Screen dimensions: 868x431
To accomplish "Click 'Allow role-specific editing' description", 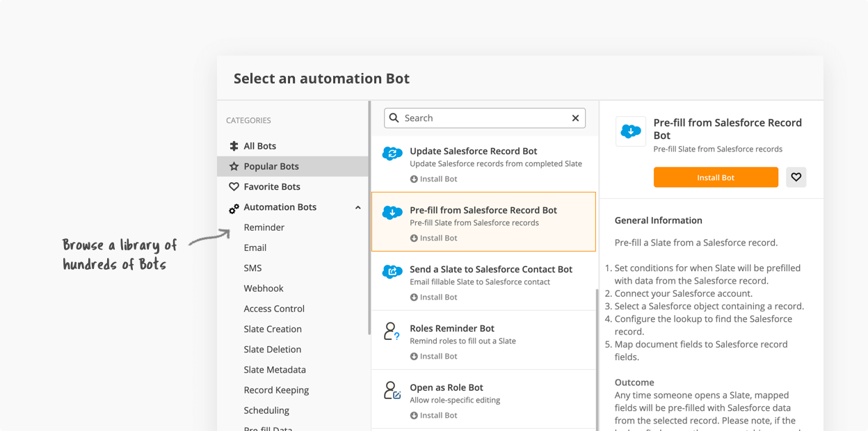I will (455, 400).
